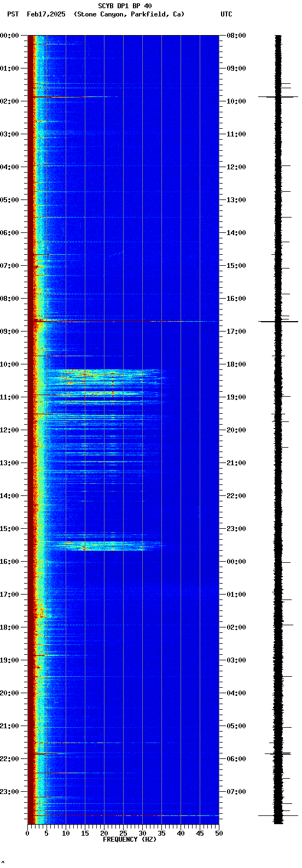Click the PST time label "16:00"

click(9, 562)
